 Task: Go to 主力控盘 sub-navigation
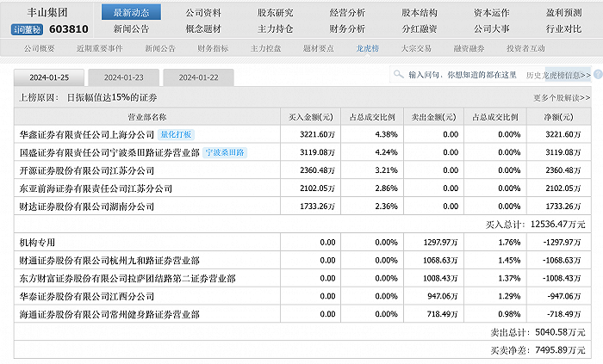click(265, 48)
